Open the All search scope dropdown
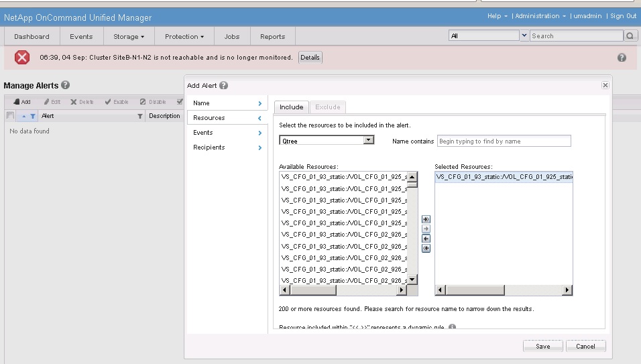 pyautogui.click(x=524, y=36)
